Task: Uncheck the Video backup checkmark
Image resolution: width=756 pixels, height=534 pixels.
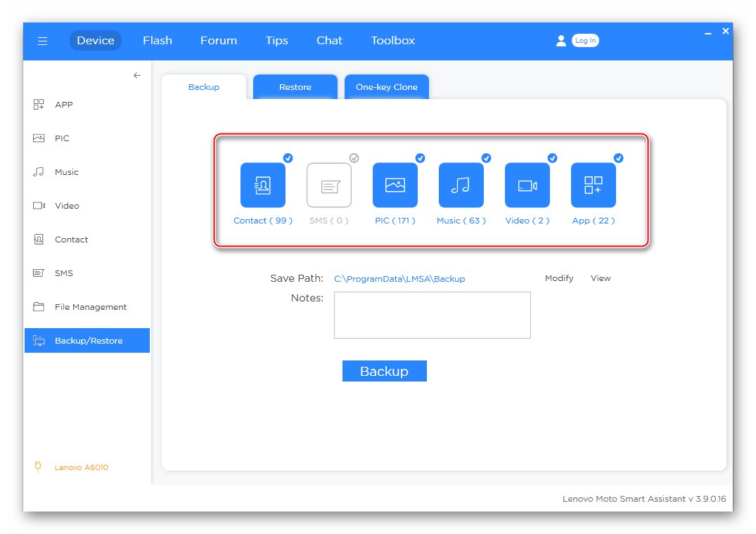Action: point(552,158)
